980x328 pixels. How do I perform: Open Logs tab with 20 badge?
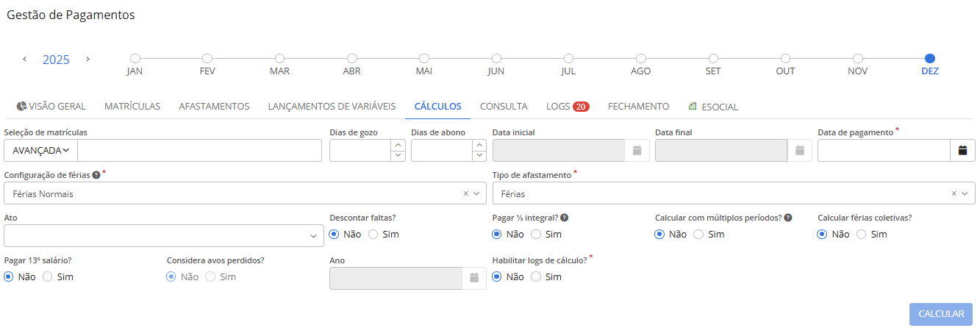(x=568, y=107)
